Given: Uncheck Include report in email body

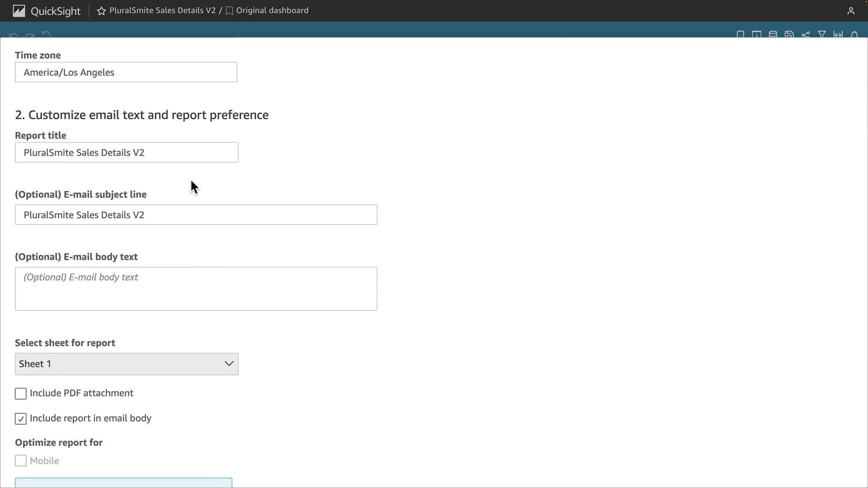Looking at the screenshot, I should tap(21, 419).
